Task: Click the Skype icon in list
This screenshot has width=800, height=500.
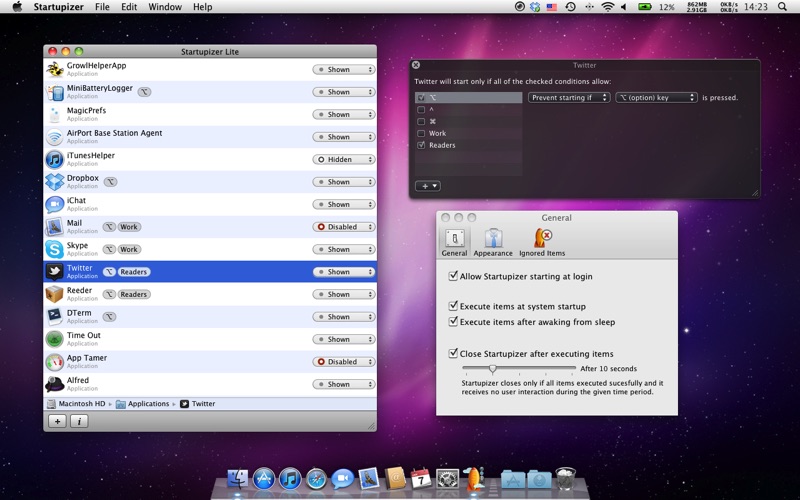Action: point(55,249)
